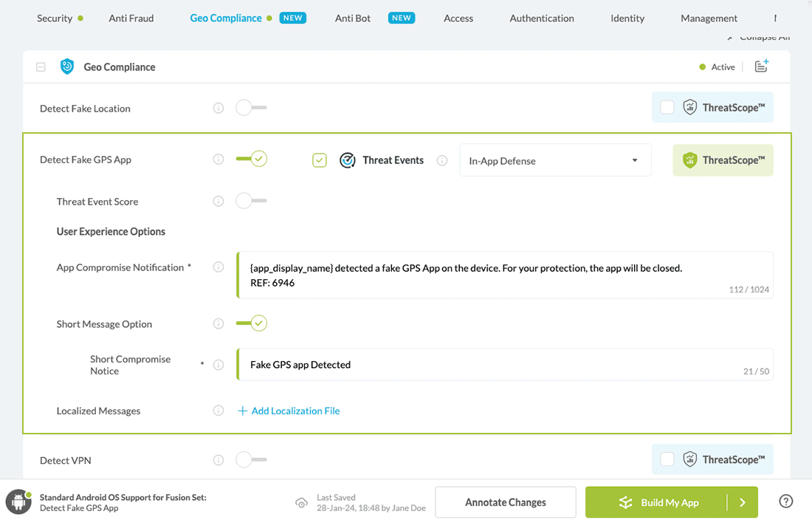The height and width of the screenshot is (520, 812).
Task: Collapse the Geo Compliance section
Action: click(x=41, y=67)
